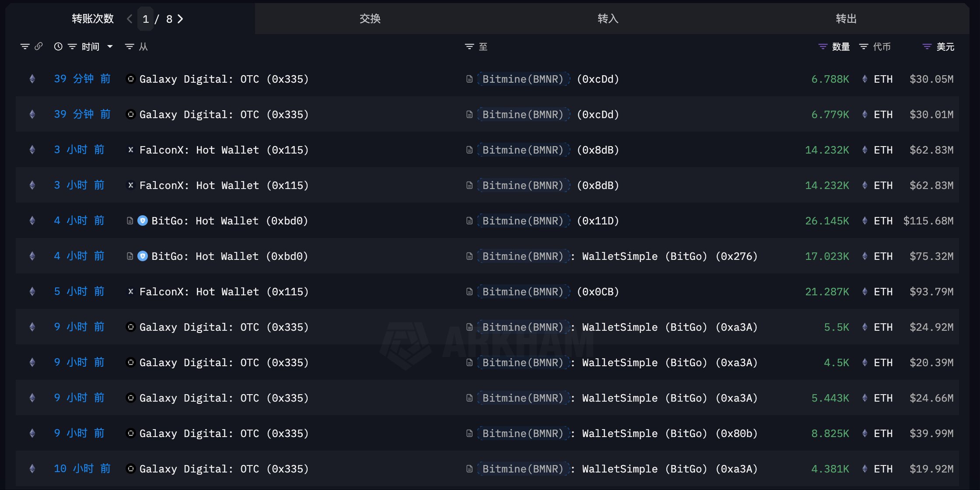Go to previous page of transfers
980x490 pixels.
[x=129, y=19]
